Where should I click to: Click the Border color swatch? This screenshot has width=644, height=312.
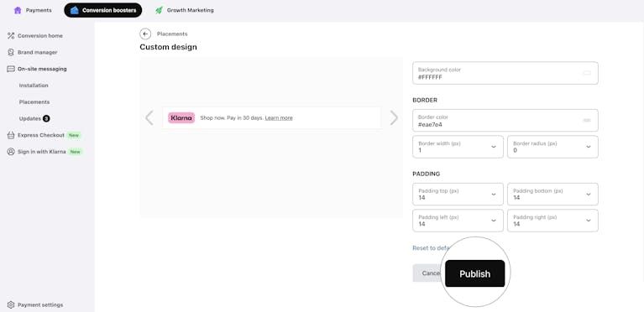pyautogui.click(x=587, y=120)
